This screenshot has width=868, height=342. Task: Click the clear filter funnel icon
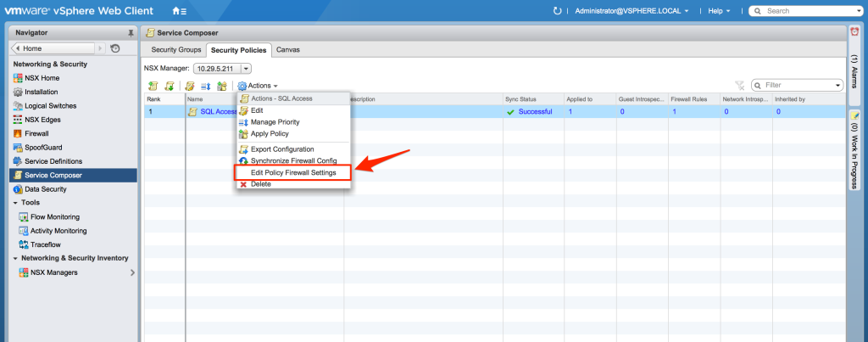click(x=739, y=86)
